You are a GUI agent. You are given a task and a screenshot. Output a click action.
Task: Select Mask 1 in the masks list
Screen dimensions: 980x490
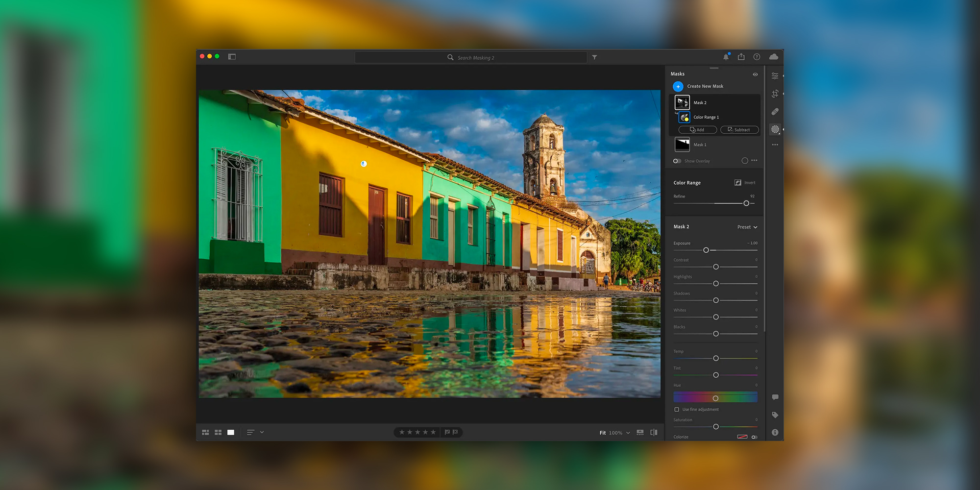[700, 145]
